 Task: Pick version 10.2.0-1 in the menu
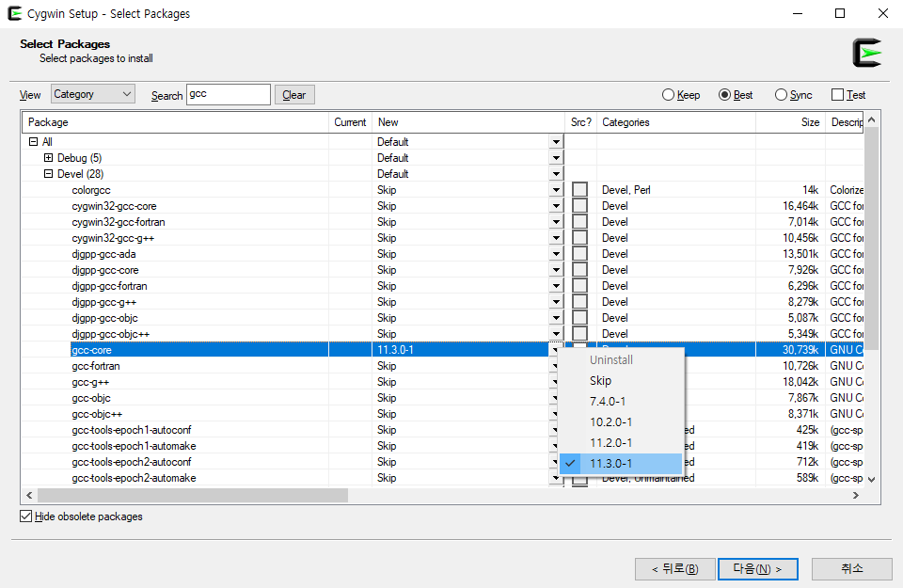tap(621, 422)
